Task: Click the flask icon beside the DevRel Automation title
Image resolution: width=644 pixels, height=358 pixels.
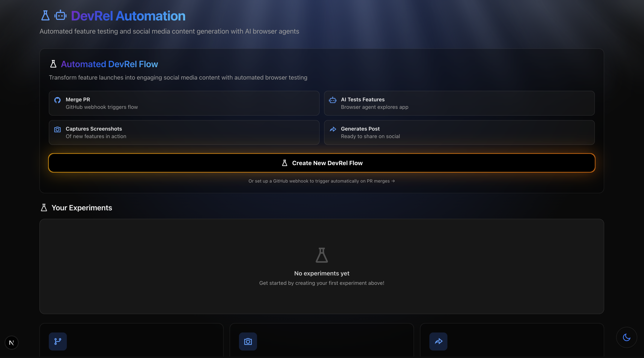Action: pyautogui.click(x=45, y=16)
